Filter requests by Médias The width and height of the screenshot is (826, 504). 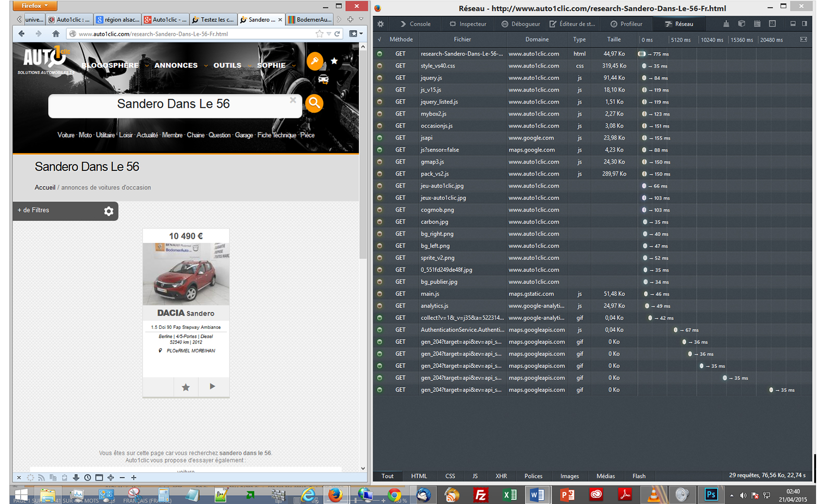click(605, 476)
